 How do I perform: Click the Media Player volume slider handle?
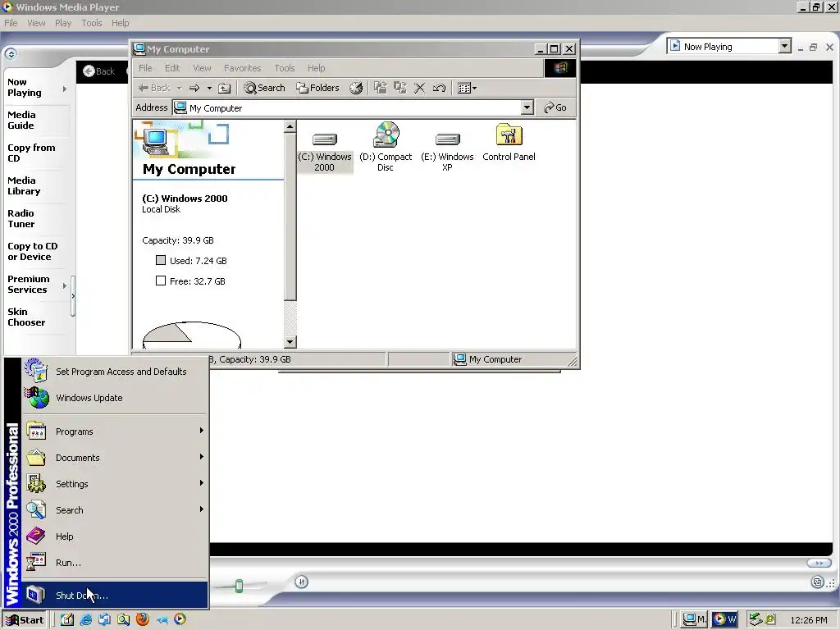click(240, 586)
